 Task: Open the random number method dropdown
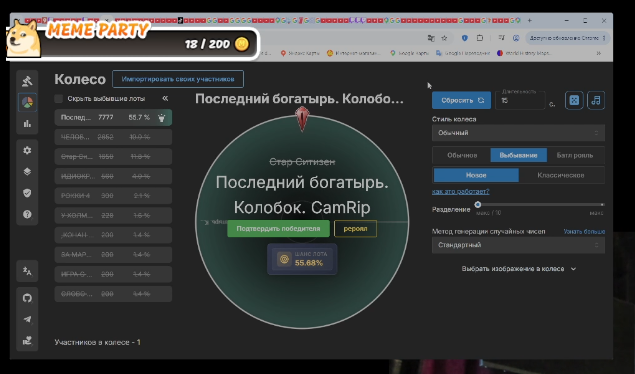tap(518, 245)
